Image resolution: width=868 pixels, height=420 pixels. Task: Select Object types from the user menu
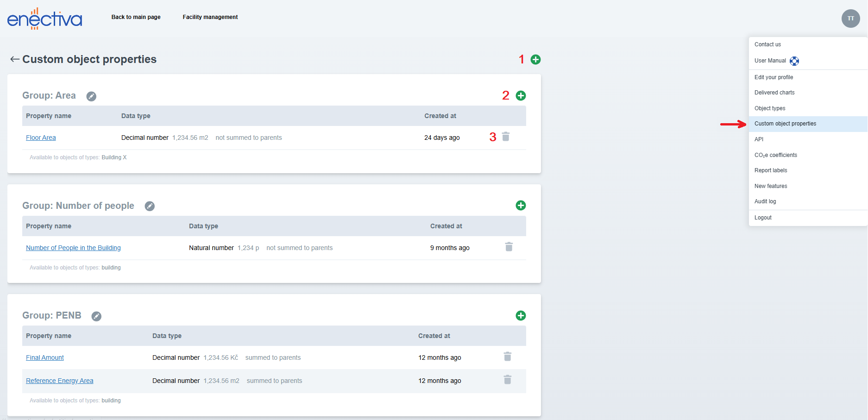click(x=770, y=108)
